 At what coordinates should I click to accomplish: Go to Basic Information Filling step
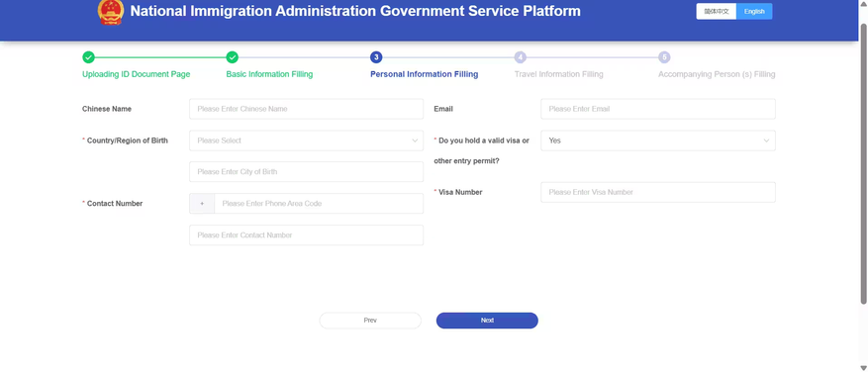tap(269, 74)
